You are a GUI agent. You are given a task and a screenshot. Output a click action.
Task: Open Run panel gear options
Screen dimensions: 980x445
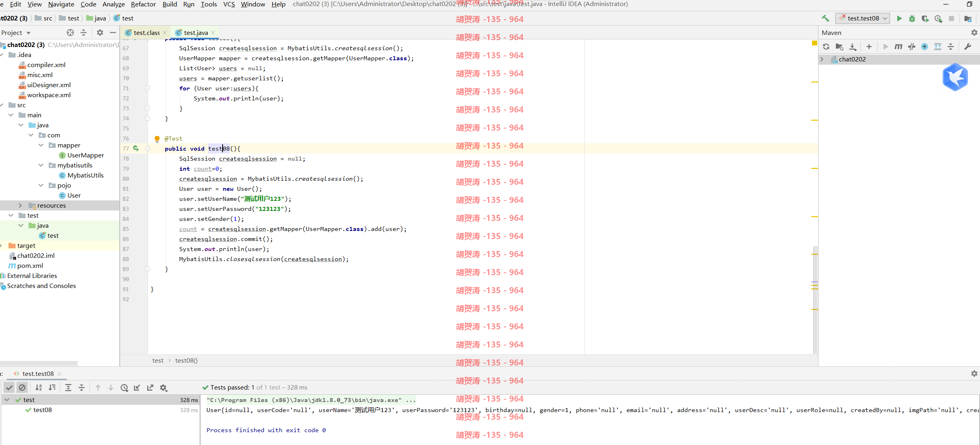click(x=974, y=374)
